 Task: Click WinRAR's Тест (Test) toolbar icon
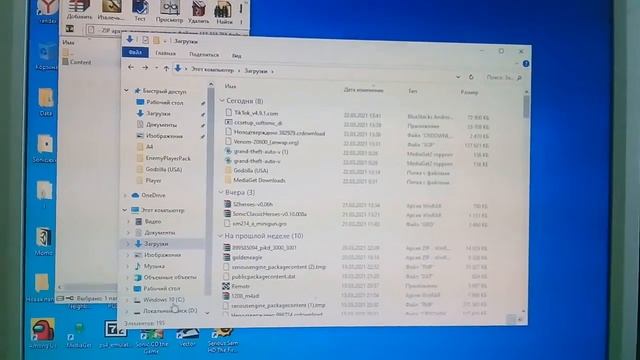140,10
